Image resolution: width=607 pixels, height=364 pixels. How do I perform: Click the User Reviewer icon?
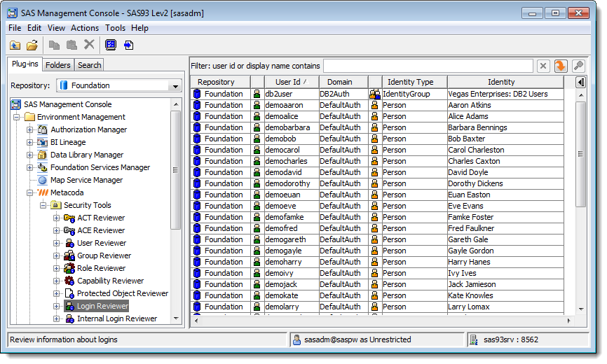click(69, 243)
